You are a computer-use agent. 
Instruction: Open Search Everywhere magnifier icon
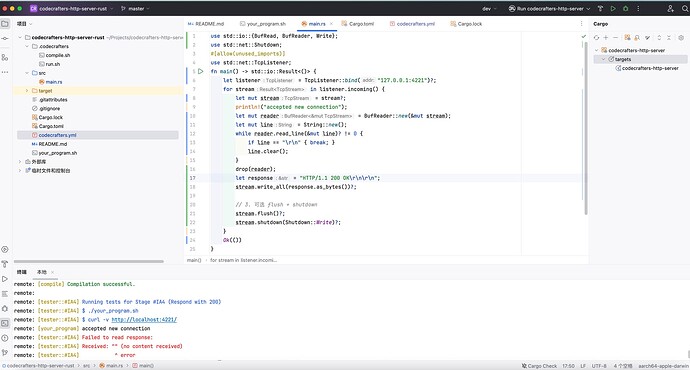pos(685,8)
